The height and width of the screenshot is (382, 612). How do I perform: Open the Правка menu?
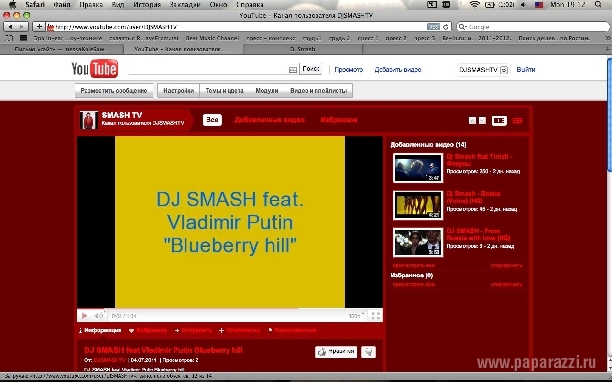tap(91, 5)
